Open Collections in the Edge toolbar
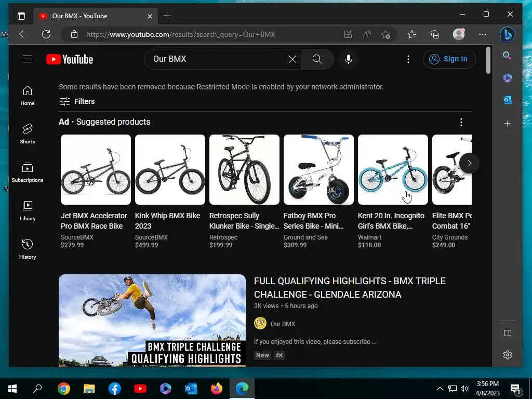 coord(435,34)
